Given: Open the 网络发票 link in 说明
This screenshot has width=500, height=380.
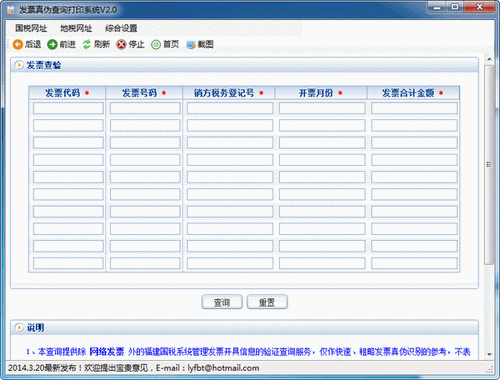Looking at the screenshot, I should tap(107, 351).
